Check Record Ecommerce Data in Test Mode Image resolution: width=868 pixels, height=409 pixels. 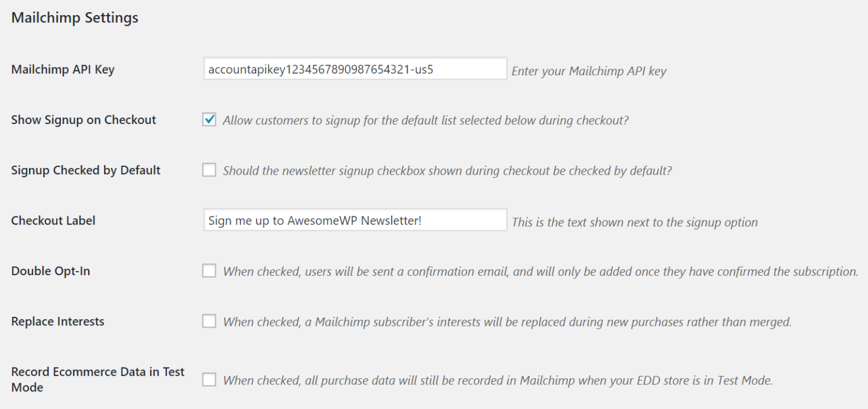coord(209,379)
